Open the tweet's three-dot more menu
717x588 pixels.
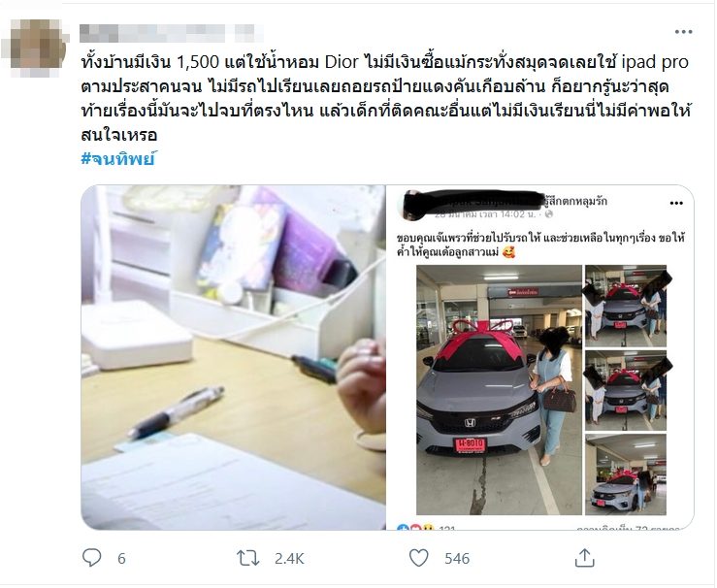683,32
